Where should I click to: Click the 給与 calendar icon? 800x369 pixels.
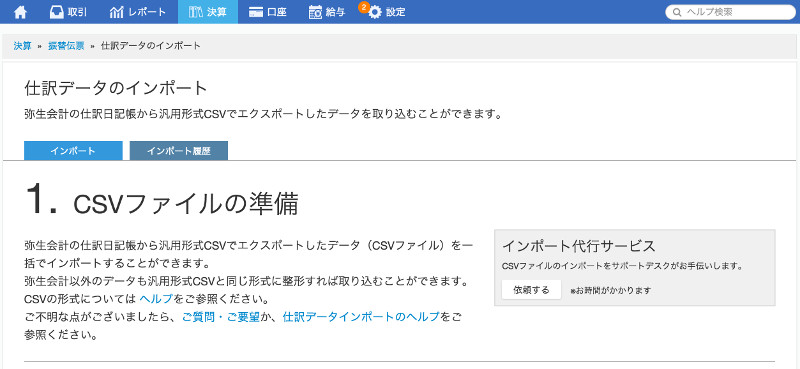(315, 12)
